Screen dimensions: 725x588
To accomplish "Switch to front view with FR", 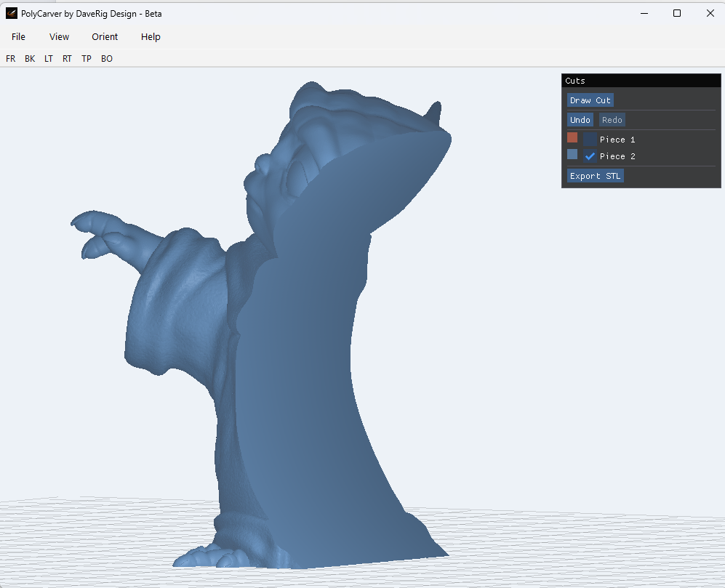I will coord(11,59).
